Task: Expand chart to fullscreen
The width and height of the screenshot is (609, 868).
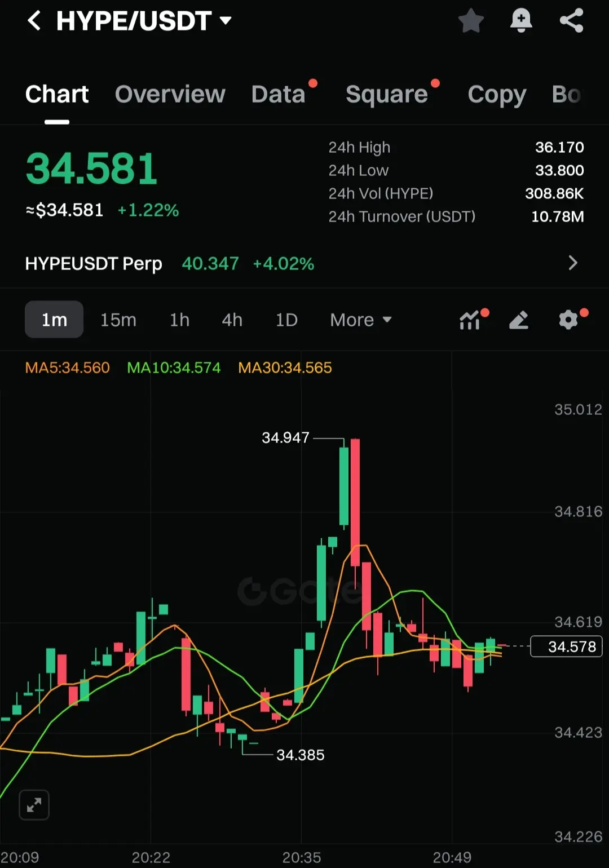Action: (34, 805)
